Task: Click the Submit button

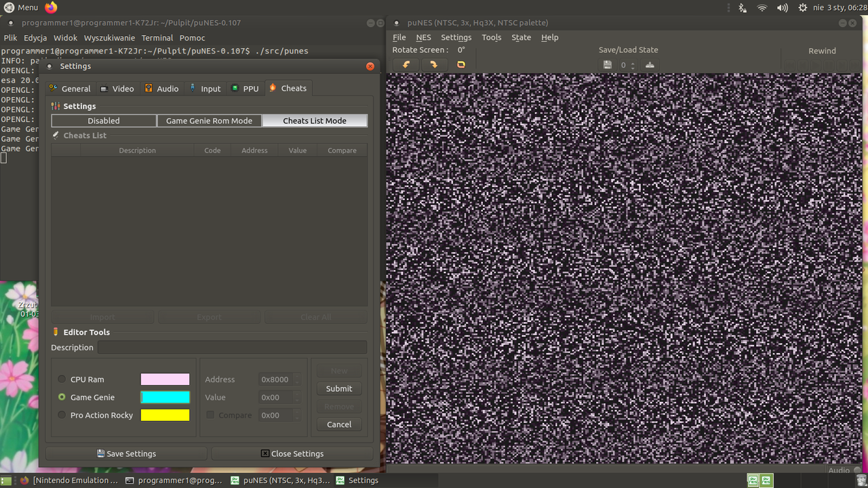Action: 339,388
